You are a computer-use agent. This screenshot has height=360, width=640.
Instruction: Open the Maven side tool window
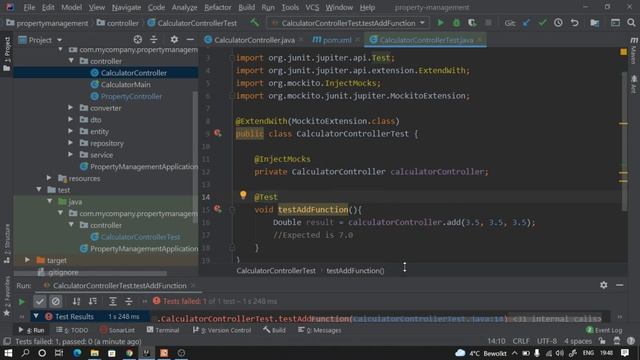click(x=633, y=51)
